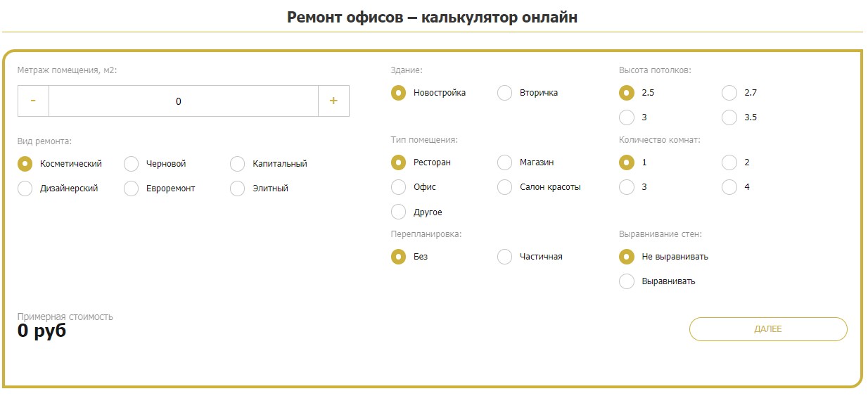This screenshot has width=868, height=396.
Task: Choose Выравнивать walls option
Action: point(627,281)
